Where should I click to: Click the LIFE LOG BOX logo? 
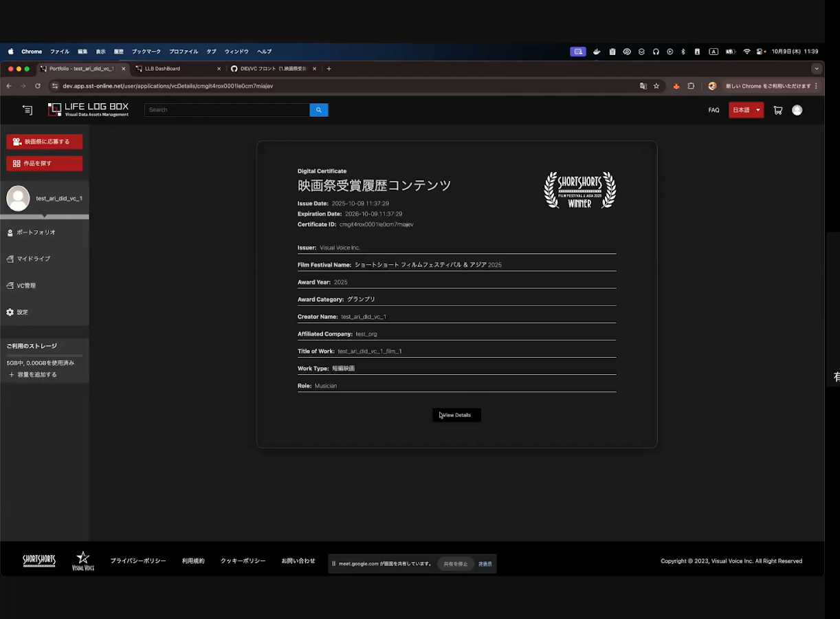click(x=89, y=109)
